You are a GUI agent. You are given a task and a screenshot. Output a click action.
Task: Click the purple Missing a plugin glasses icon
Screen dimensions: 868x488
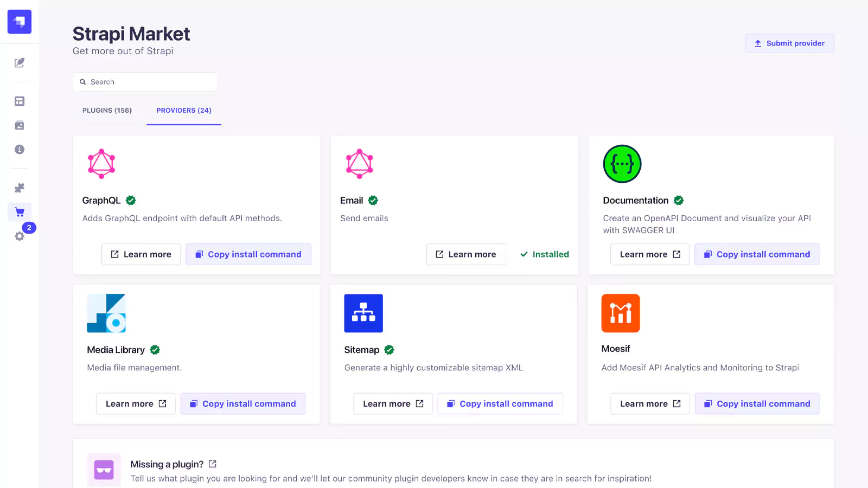coord(104,470)
